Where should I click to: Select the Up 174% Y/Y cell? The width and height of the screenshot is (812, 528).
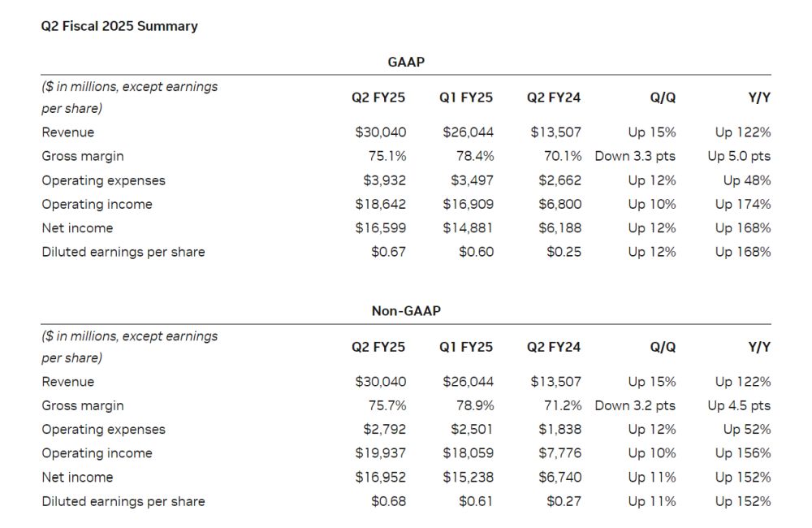[x=743, y=204]
